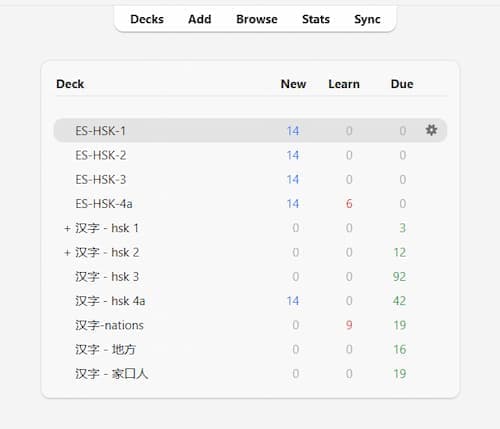Open options gear for ES-HSK-1 deck
The image size is (500, 429).
431,130
